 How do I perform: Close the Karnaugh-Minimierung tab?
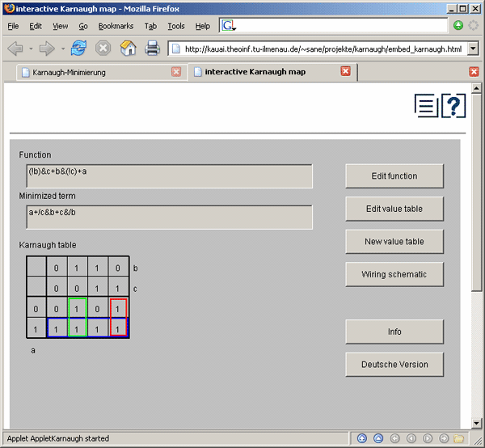click(x=176, y=72)
